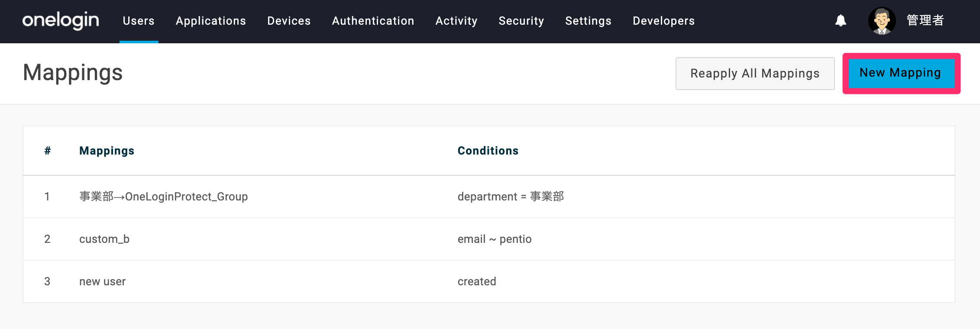Open the Authentication menu
Screen dimensions: 980x329
pos(373,21)
